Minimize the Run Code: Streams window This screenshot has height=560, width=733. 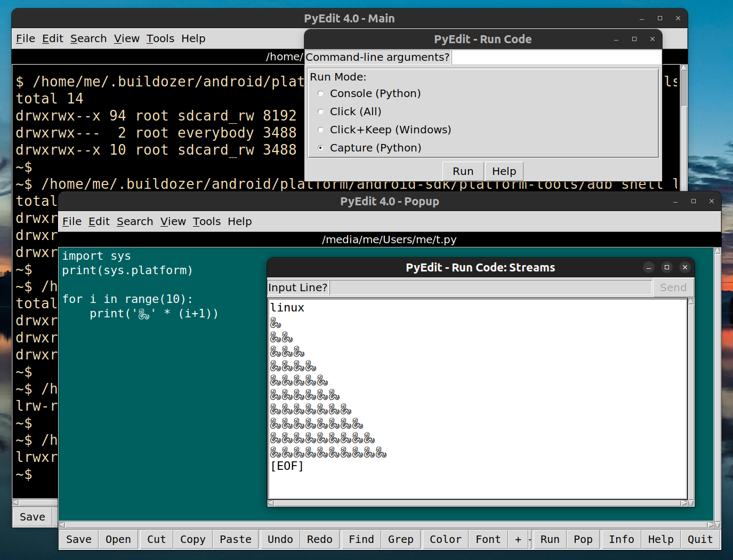point(648,267)
